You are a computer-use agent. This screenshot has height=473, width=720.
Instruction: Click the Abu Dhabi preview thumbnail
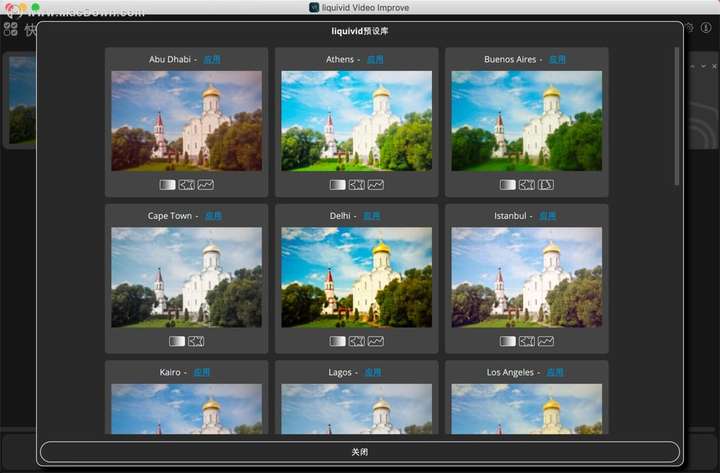point(186,121)
